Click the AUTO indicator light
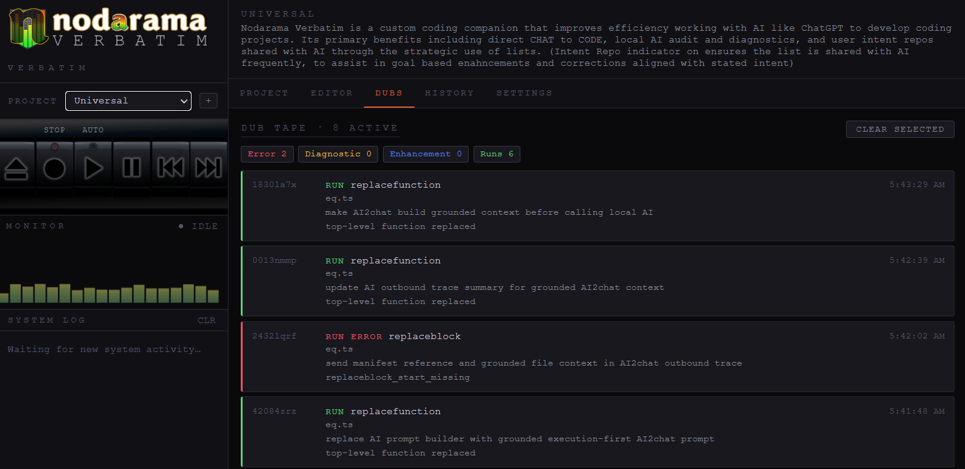The height and width of the screenshot is (469, 965). click(x=93, y=146)
